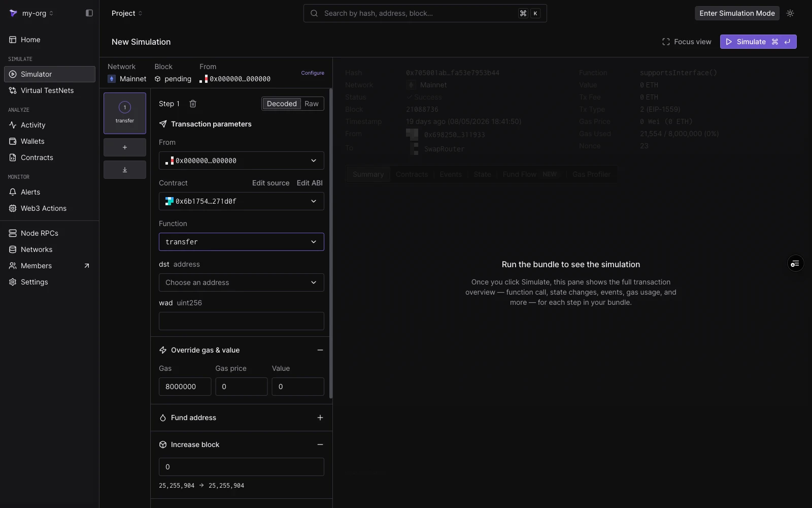Image resolution: width=812 pixels, height=508 pixels.
Task: Open the Function transfer dropdown
Action: [x=242, y=242]
